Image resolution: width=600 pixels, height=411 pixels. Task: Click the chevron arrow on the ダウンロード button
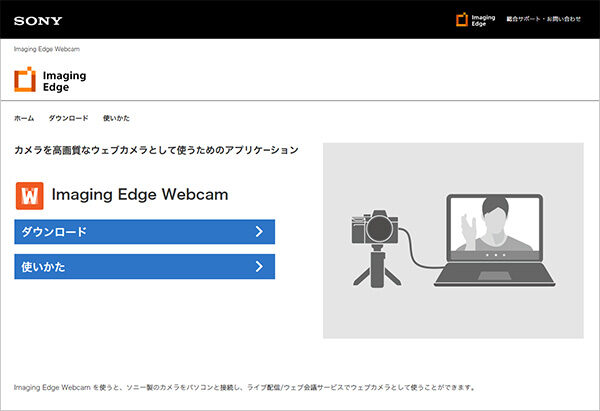(x=259, y=232)
